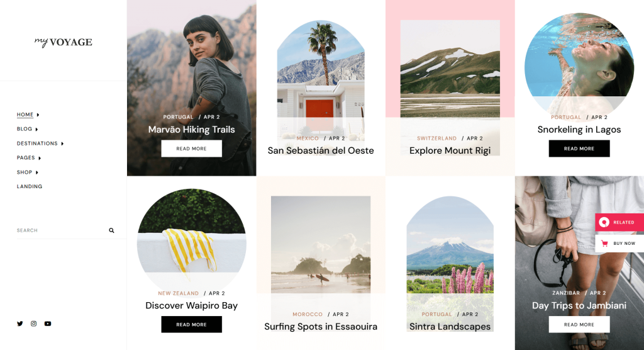
Task: Expand the Destinations submenu arrow
Action: click(62, 144)
